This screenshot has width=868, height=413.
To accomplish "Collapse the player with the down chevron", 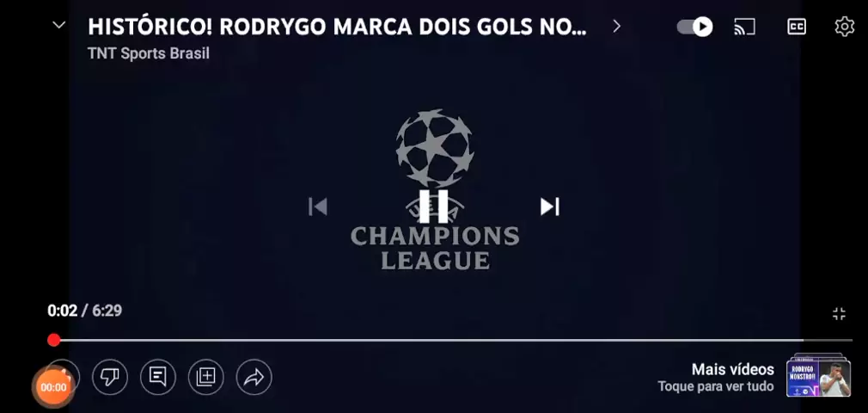I will pyautogui.click(x=58, y=25).
